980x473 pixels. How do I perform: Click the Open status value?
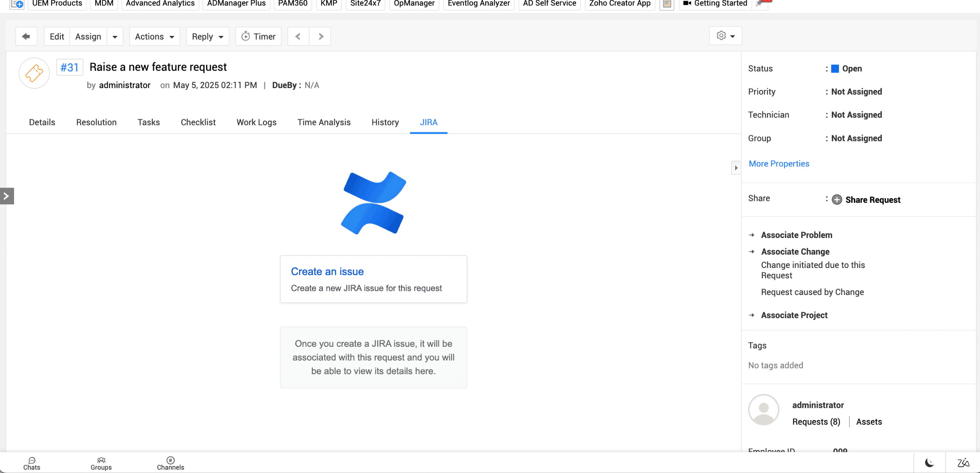[x=852, y=68]
